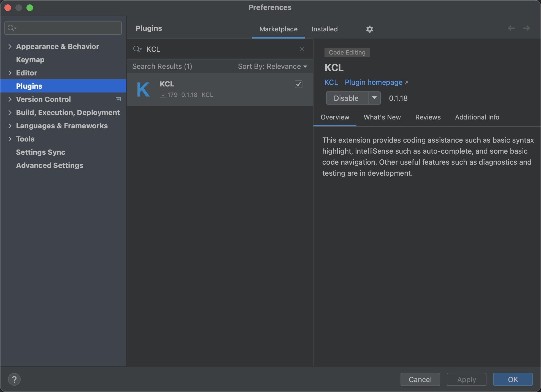Focus the settings search field

(63, 28)
